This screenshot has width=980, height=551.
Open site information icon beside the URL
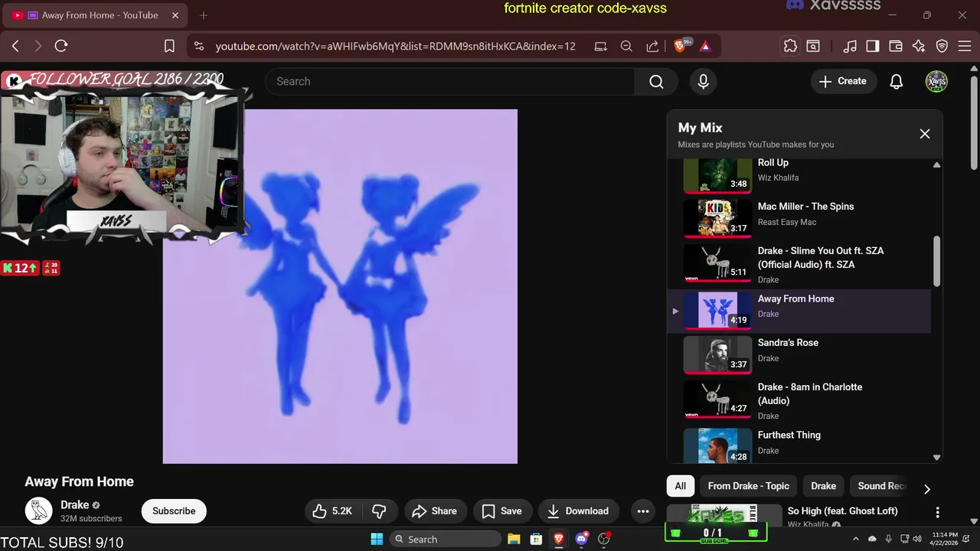pos(199,46)
